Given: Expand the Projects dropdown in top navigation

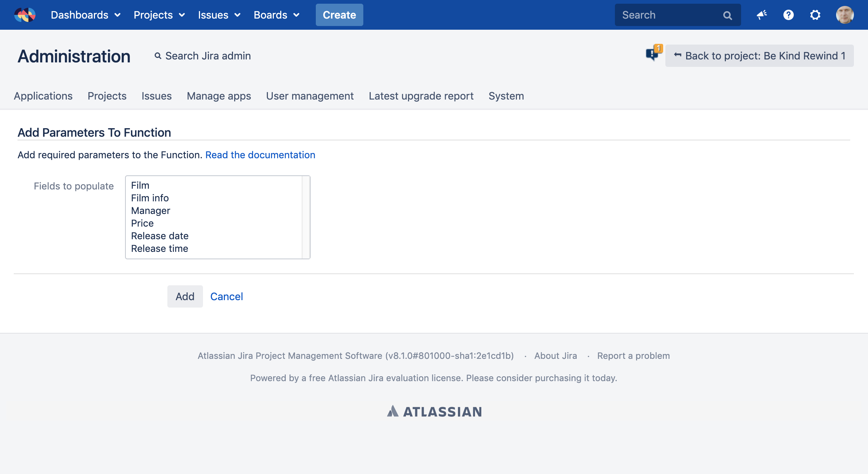Looking at the screenshot, I should point(159,15).
